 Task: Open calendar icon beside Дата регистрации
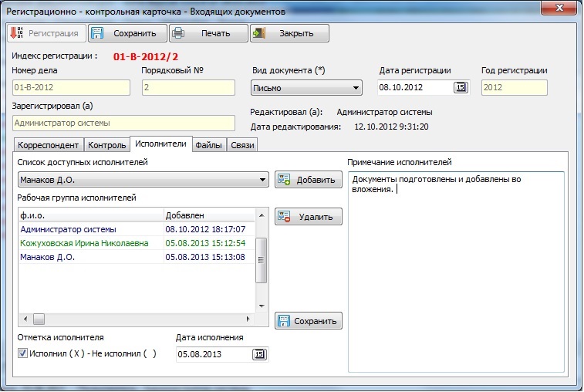click(x=461, y=87)
